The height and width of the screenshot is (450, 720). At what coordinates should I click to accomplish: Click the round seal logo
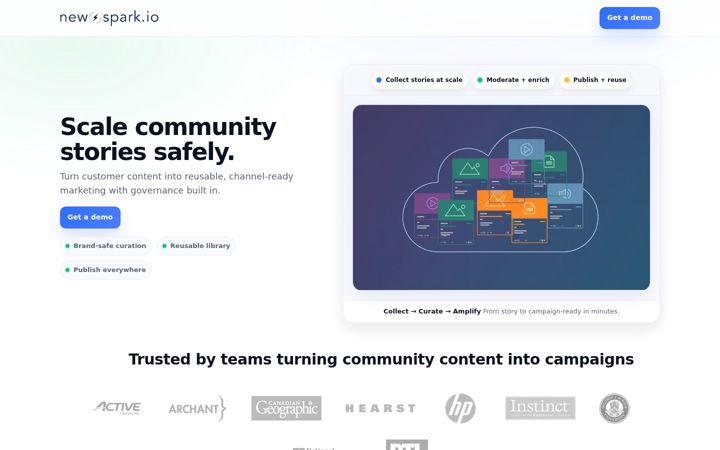click(614, 408)
